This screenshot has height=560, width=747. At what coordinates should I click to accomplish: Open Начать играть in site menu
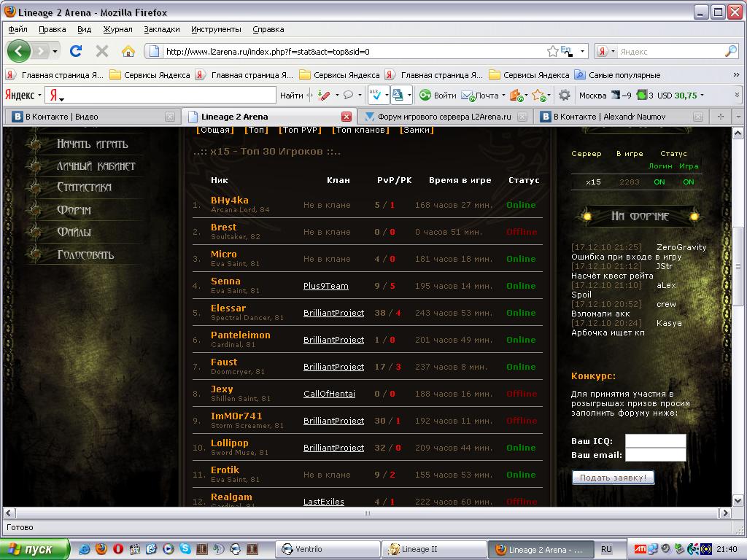tap(93, 144)
